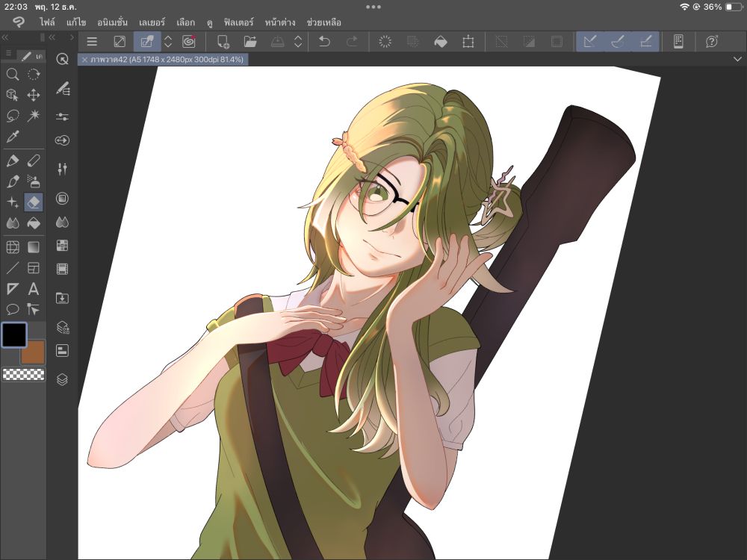Select the Pencil tool

click(34, 161)
